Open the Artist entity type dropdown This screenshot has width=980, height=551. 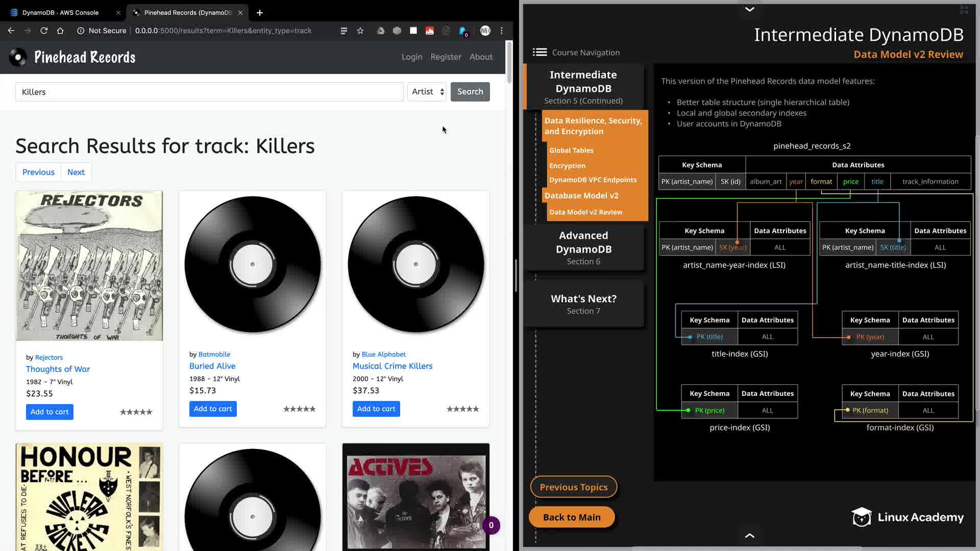[x=427, y=92]
